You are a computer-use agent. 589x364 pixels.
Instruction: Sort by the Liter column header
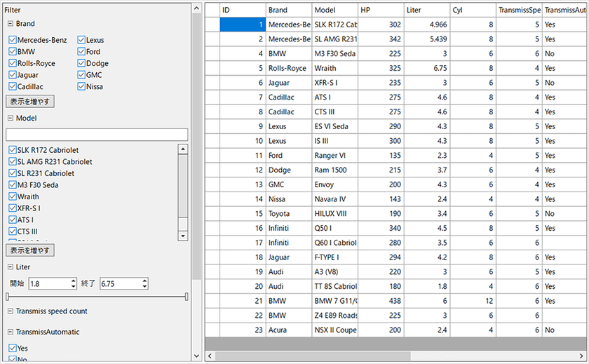pyautogui.click(x=427, y=10)
